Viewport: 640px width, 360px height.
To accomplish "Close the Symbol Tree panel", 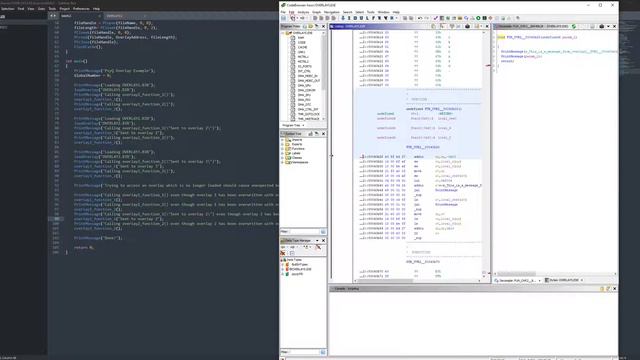I will (x=324, y=134).
